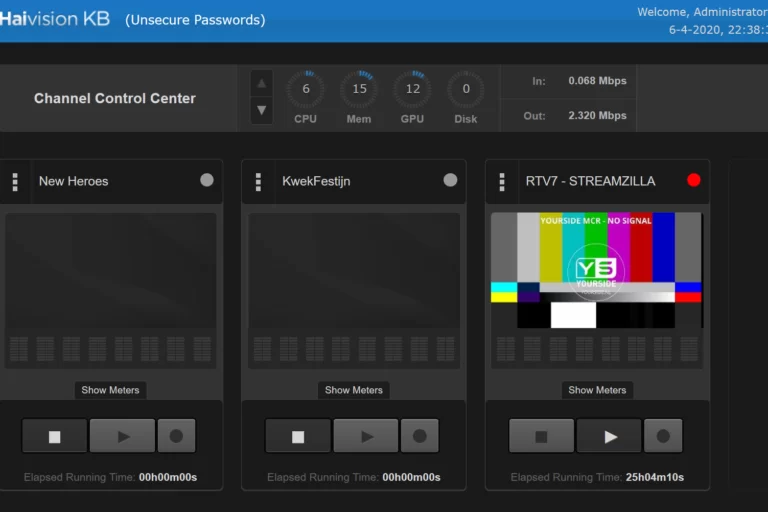Click the Welcome, Administrator text

[702, 12]
